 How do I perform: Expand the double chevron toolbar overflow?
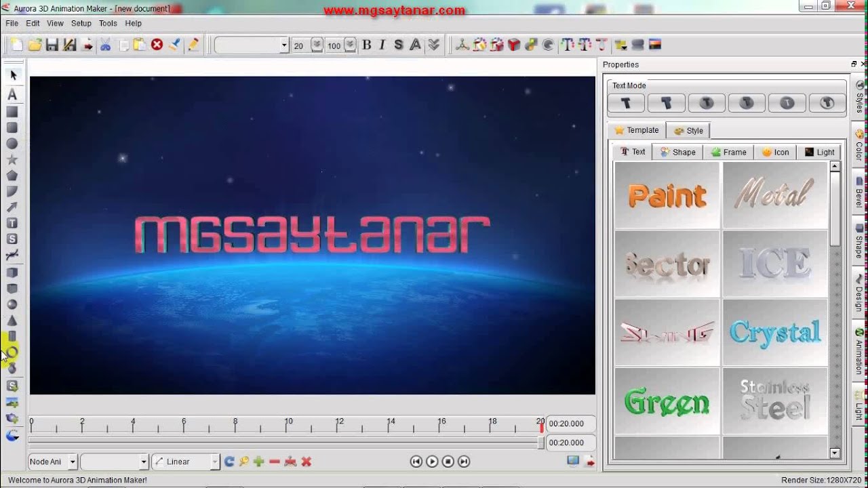(x=434, y=45)
